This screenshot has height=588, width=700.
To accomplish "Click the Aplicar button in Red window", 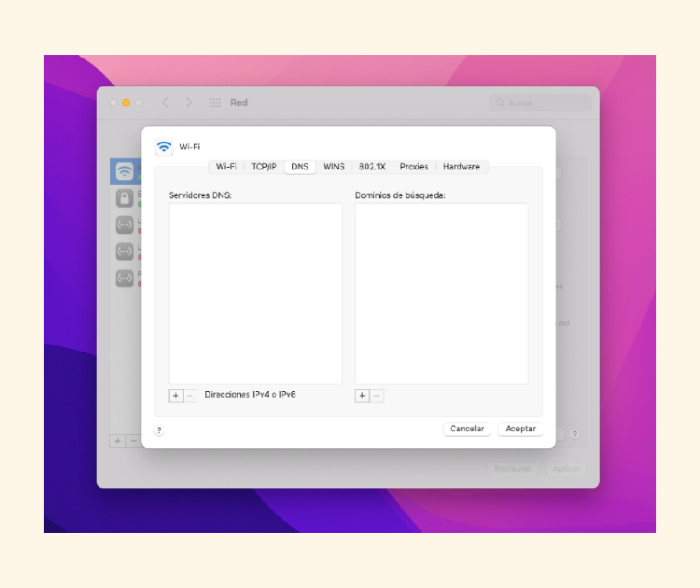I will pyautogui.click(x=567, y=469).
